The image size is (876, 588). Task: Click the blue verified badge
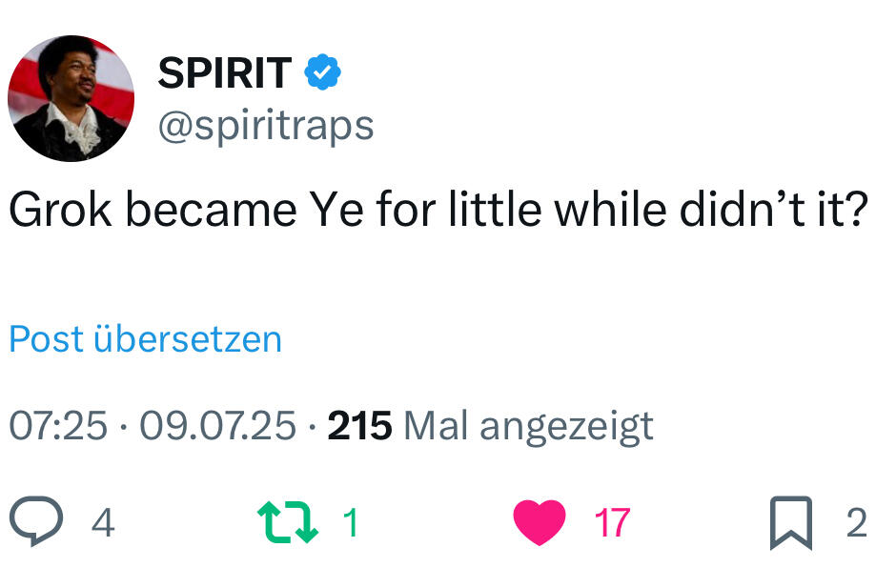(322, 73)
